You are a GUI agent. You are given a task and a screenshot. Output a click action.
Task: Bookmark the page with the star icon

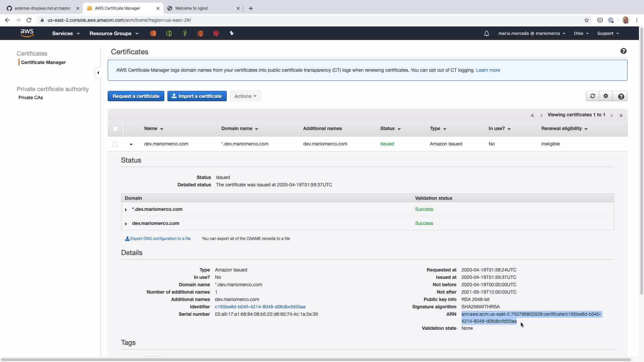(587, 20)
